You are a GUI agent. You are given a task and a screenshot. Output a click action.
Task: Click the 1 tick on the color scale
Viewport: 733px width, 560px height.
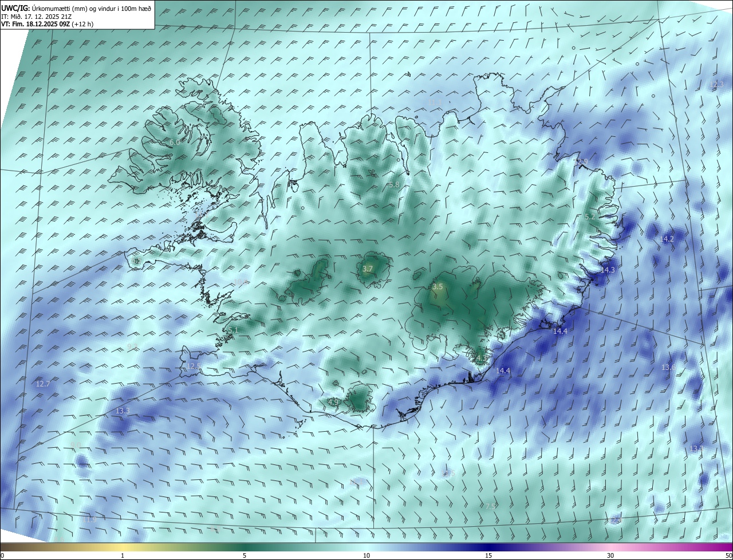[x=123, y=555]
